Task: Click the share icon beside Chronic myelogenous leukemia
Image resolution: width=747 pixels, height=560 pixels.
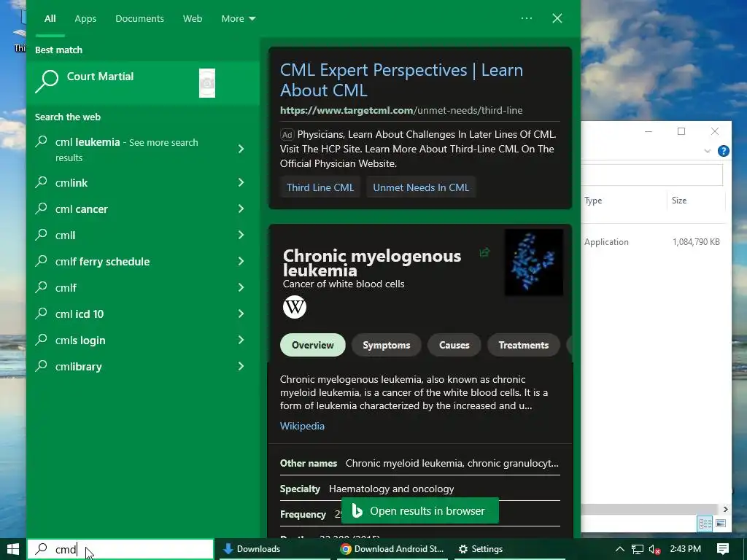Action: [x=484, y=252]
